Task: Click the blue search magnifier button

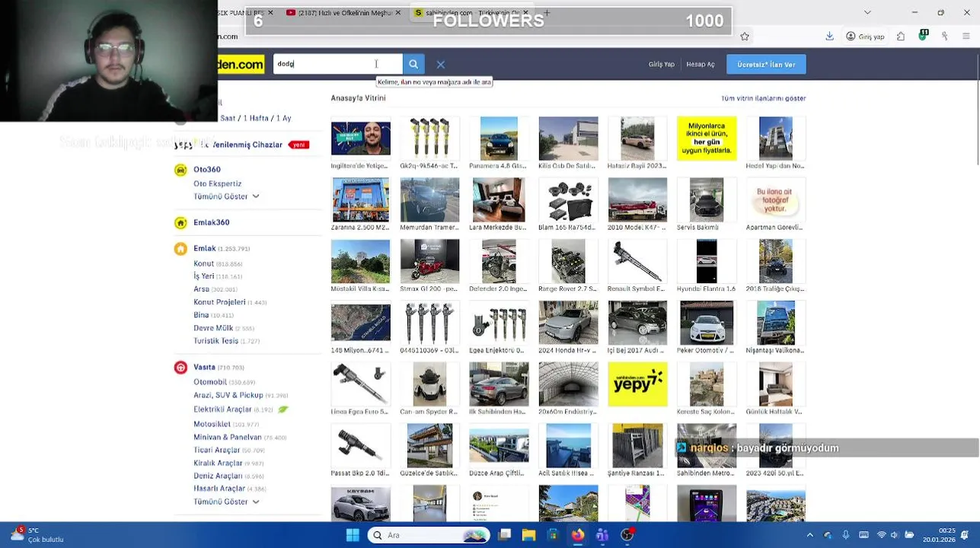Action: [x=413, y=65]
